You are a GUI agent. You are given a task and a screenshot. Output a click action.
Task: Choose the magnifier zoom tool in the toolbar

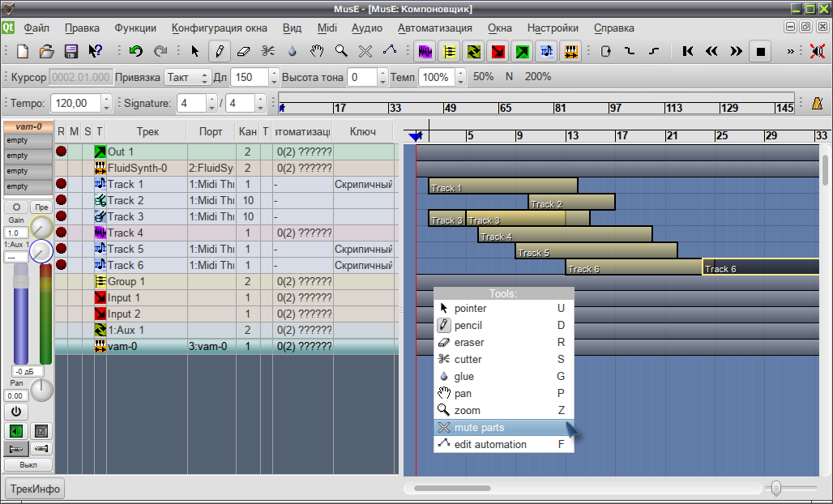tap(341, 52)
